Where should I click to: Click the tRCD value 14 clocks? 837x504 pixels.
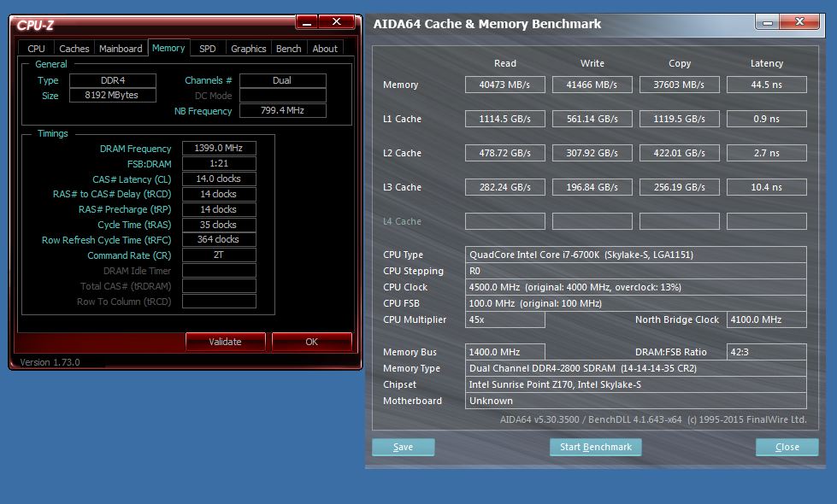219,194
